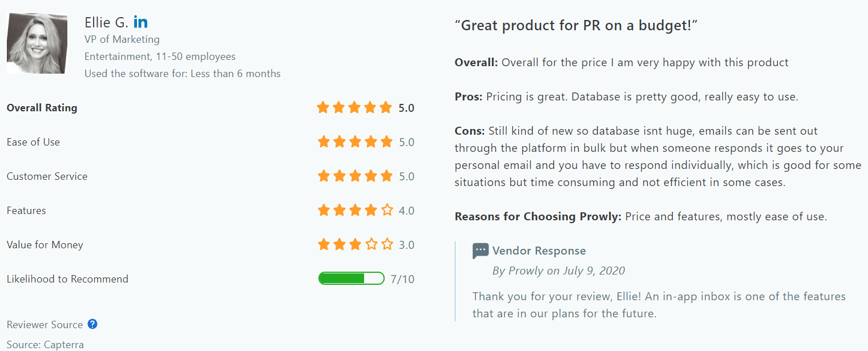The image size is (868, 351).
Task: Click the empty fifth Features star
Action: [x=387, y=210]
